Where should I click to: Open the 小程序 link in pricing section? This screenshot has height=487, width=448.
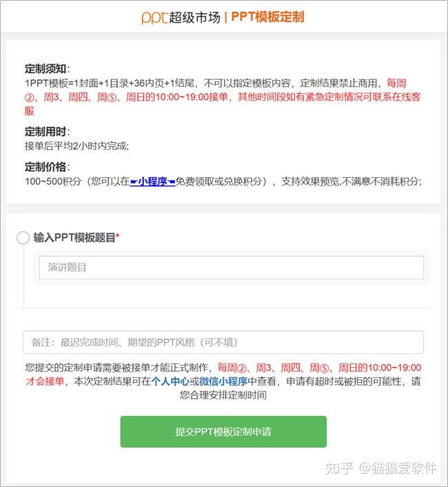(152, 181)
